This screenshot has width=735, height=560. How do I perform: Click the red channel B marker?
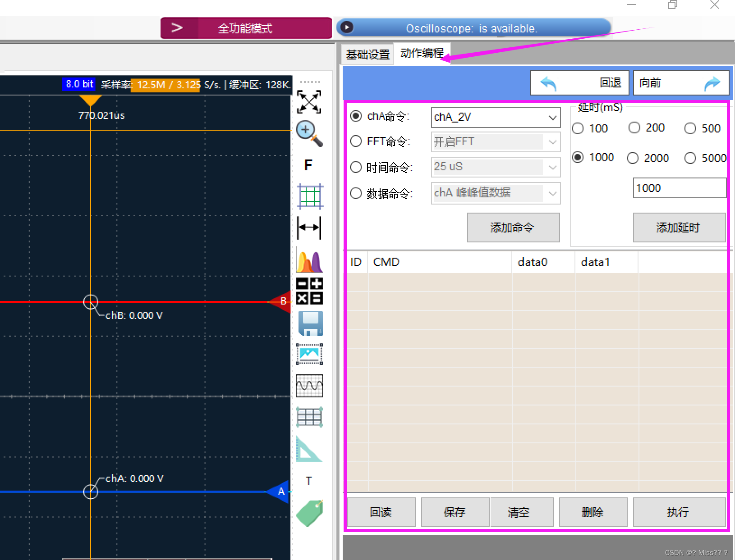pos(280,301)
